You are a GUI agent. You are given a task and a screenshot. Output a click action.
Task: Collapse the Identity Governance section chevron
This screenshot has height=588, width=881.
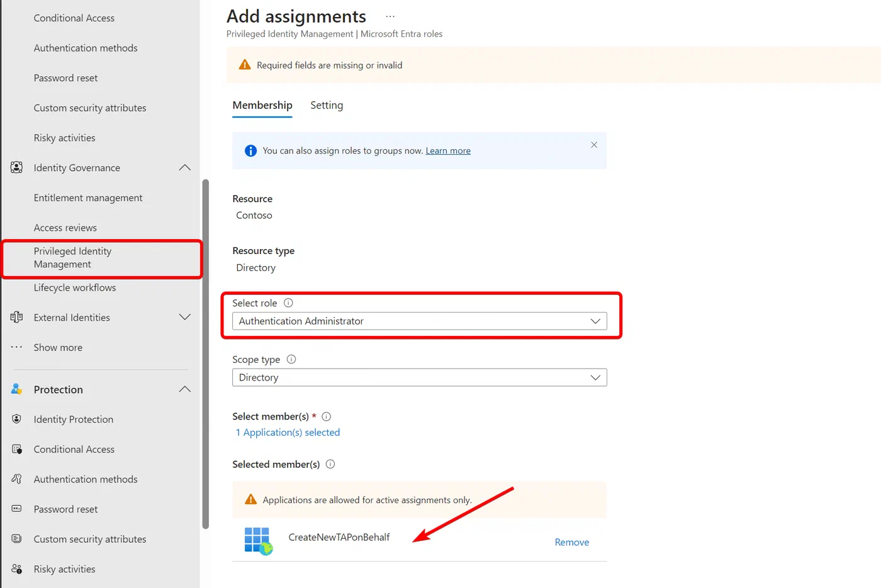coord(184,167)
